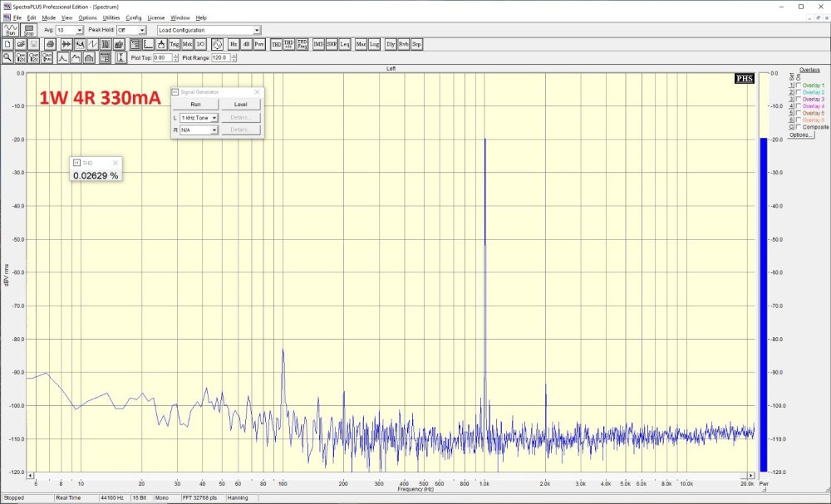Open the Avg count dropdown
The width and height of the screenshot is (831, 504).
(79, 30)
